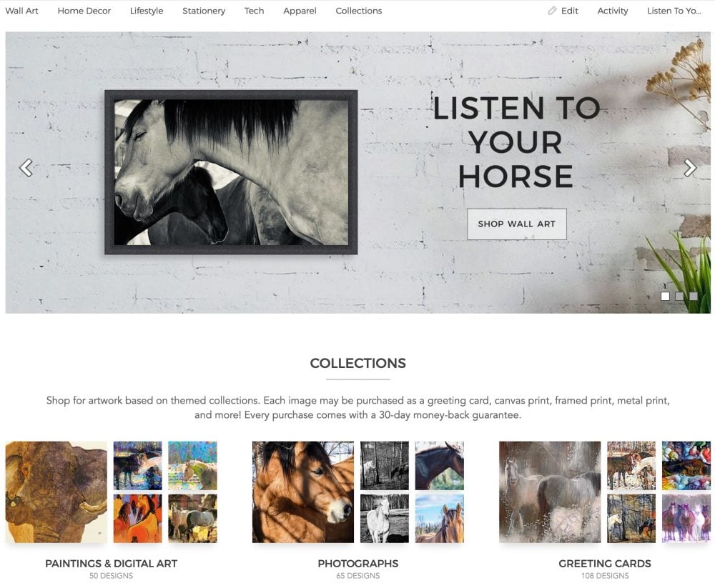Click the previous slide arrow on banner
The width and height of the screenshot is (715, 588).
pyautogui.click(x=26, y=168)
